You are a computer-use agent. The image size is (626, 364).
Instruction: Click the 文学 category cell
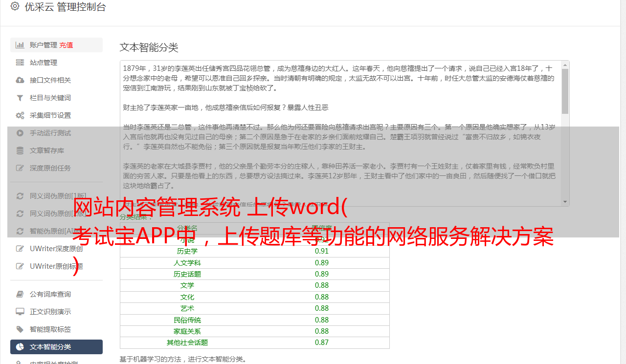pos(187,285)
